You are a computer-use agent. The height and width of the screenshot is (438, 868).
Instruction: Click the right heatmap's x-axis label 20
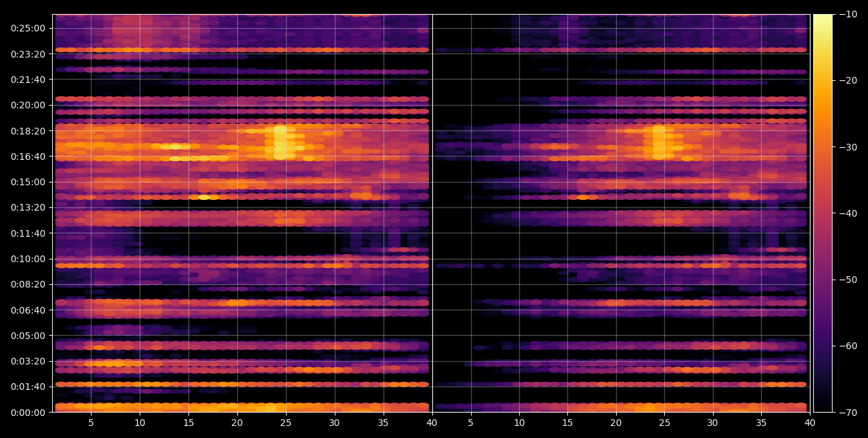coord(616,423)
